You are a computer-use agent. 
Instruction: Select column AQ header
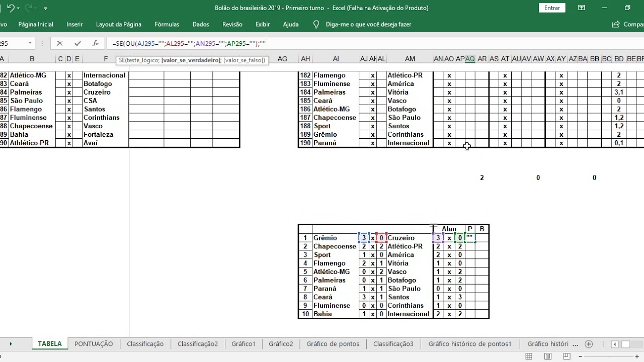(470, 59)
